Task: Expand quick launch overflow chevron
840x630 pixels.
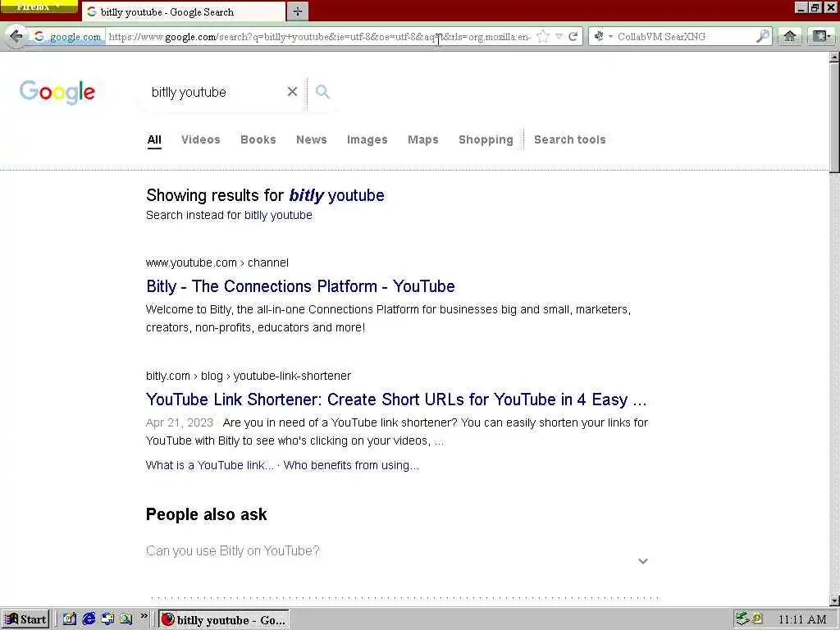Action: (x=144, y=617)
